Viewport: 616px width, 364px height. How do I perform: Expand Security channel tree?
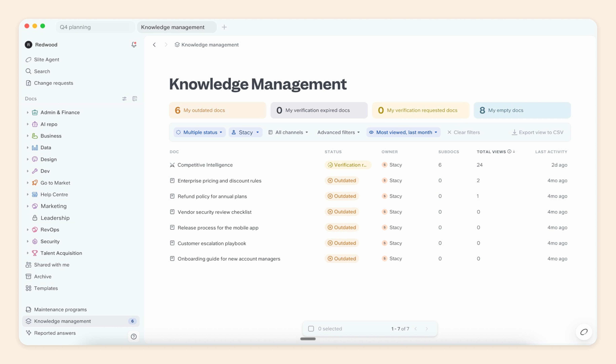[x=27, y=241]
